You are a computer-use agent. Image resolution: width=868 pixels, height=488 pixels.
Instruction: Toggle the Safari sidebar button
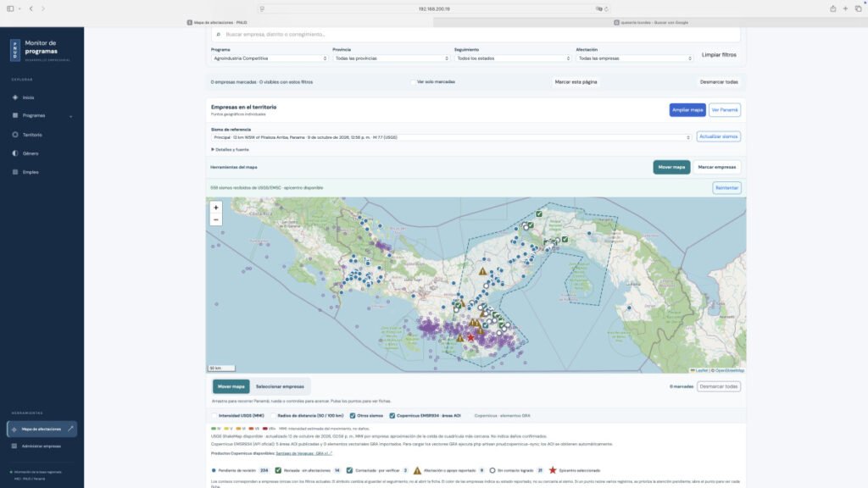click(x=10, y=8)
